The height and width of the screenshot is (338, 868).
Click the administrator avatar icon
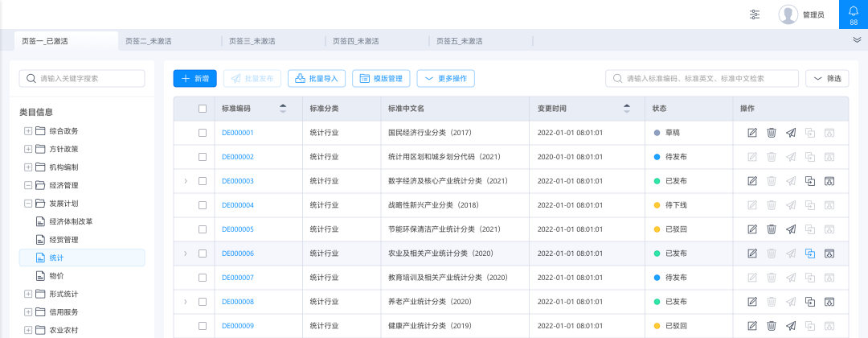tap(788, 14)
